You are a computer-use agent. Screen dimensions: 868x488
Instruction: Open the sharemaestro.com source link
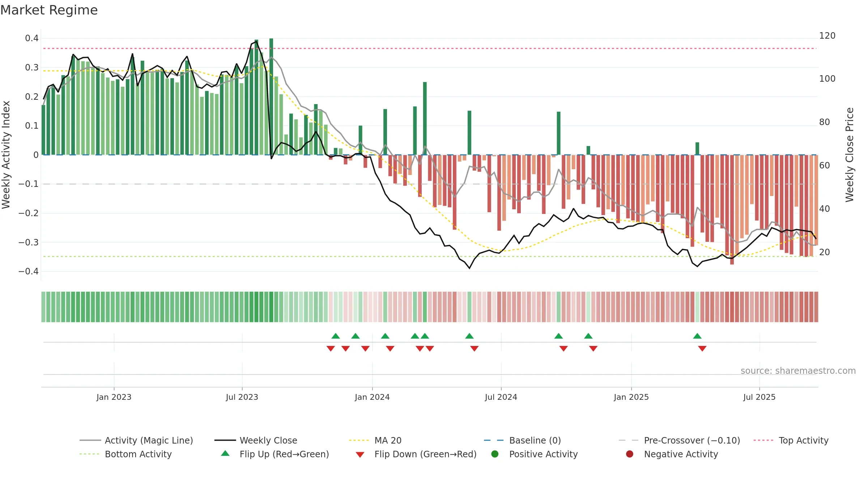tap(798, 371)
